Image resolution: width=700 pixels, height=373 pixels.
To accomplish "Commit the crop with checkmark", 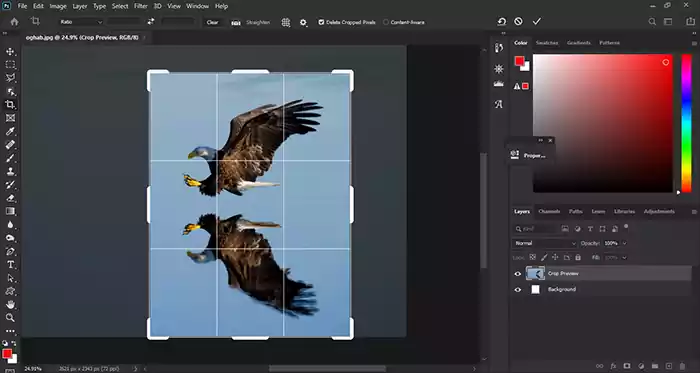I will pos(537,21).
